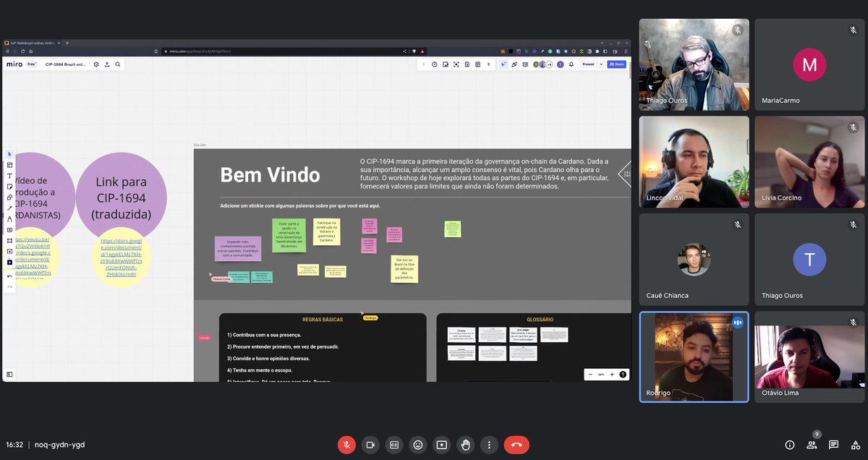This screenshot has height=460, width=868.
Task: Open the Miro frames panel
Action: (x=10, y=374)
